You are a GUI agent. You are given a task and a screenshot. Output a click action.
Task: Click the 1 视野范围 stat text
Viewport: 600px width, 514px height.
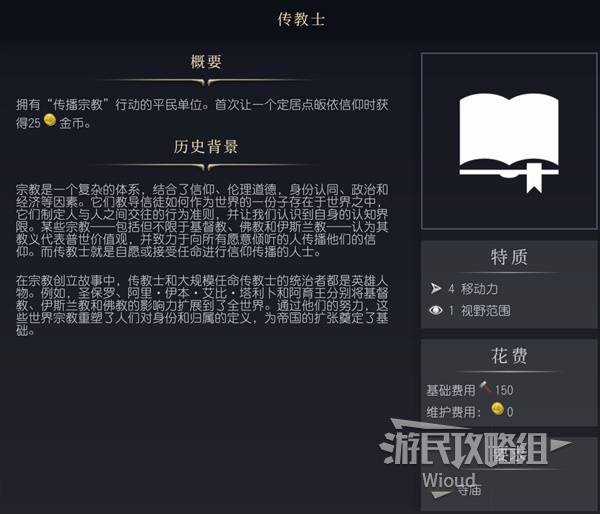[479, 311]
